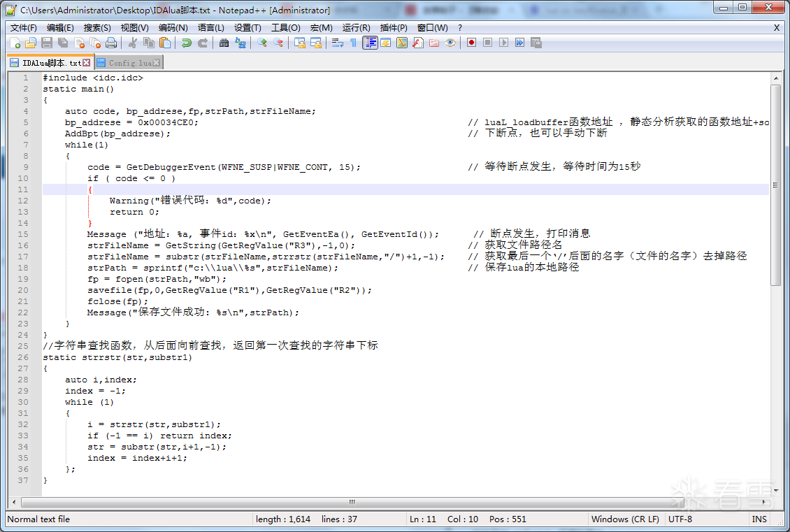Open the 语言(L) menu

coord(210,28)
